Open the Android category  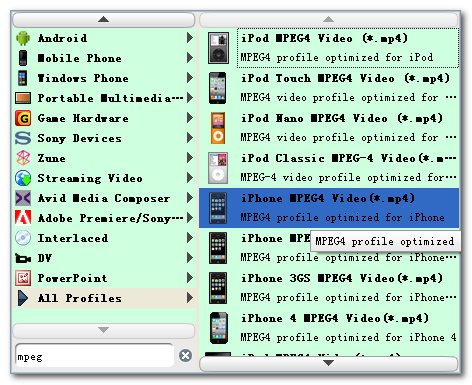(104, 38)
